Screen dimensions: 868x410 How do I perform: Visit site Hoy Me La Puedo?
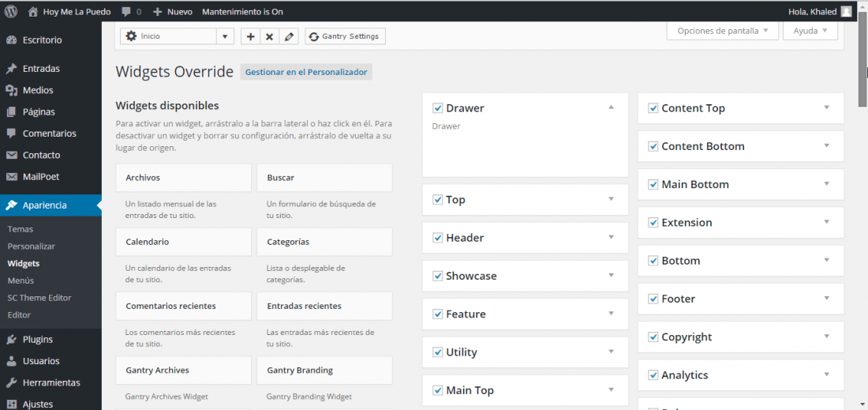click(69, 11)
